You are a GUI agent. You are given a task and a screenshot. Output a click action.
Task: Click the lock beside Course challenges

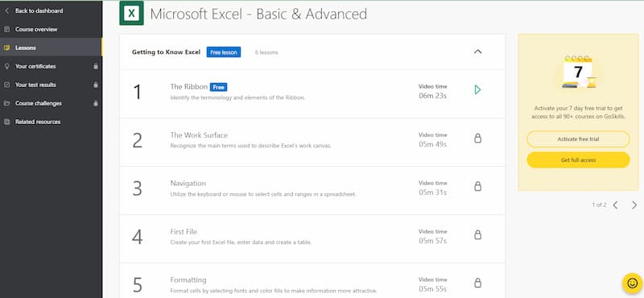tap(96, 103)
